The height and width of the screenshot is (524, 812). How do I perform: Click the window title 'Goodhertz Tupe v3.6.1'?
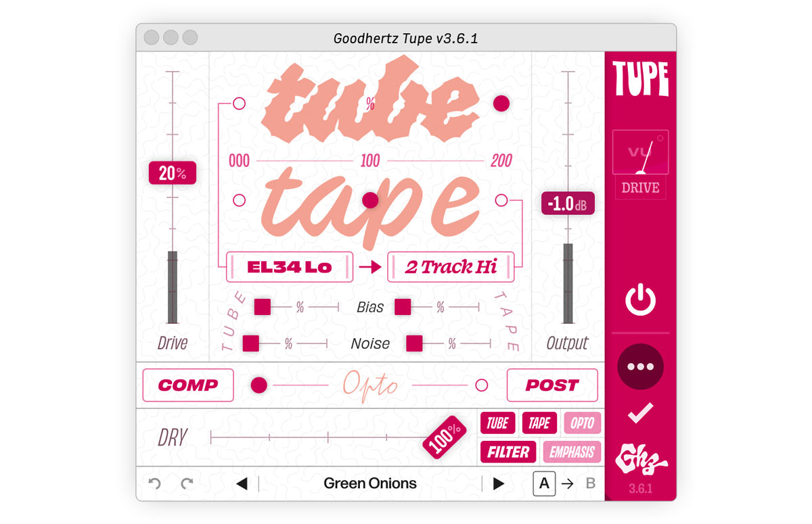click(406, 38)
